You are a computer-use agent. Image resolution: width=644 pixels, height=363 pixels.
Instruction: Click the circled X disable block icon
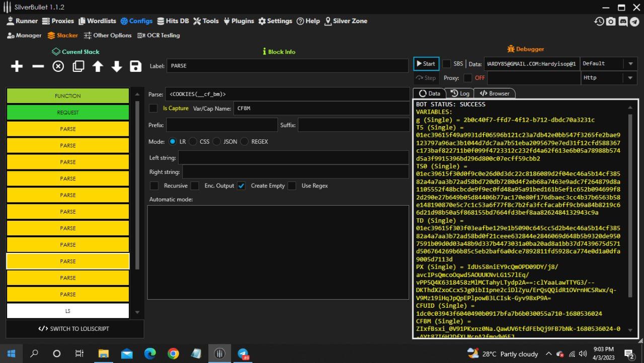click(x=58, y=66)
